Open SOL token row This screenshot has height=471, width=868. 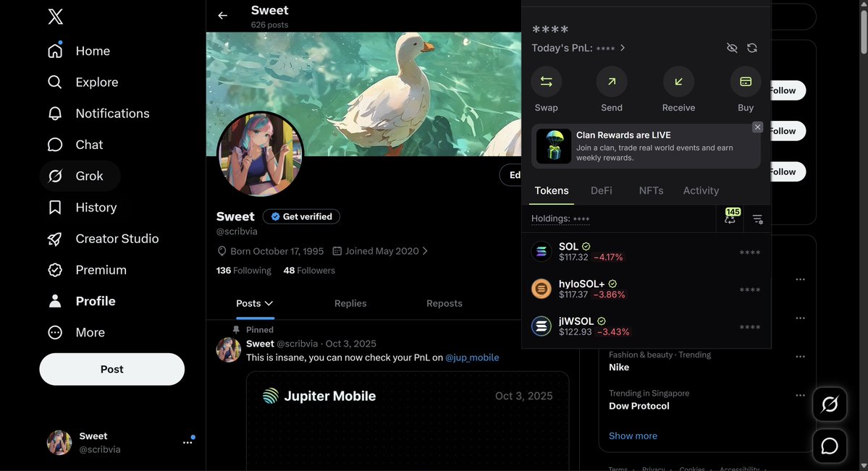pos(646,252)
